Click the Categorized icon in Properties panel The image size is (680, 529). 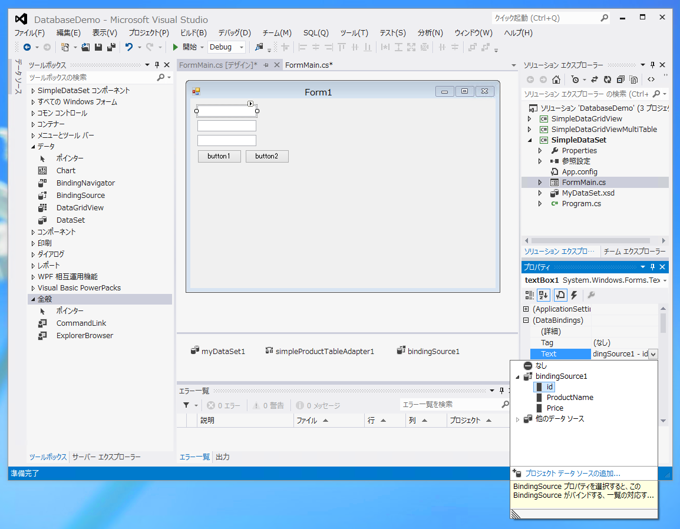pos(530,295)
